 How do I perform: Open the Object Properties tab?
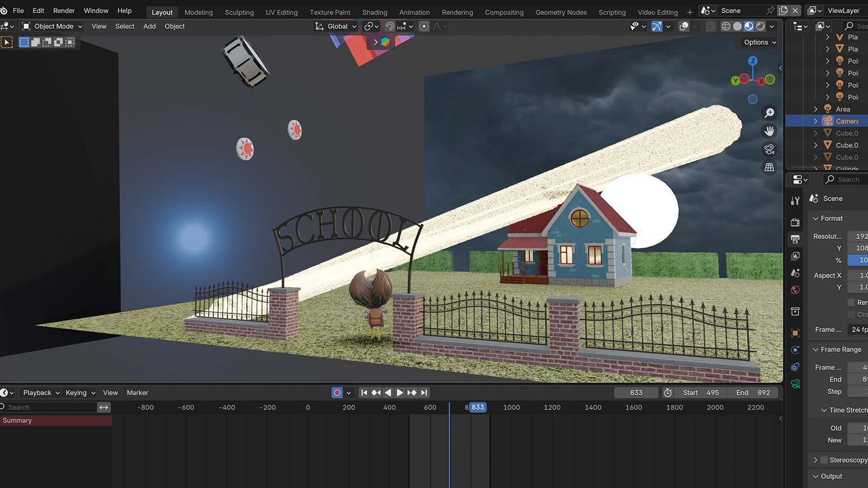pos(795,332)
